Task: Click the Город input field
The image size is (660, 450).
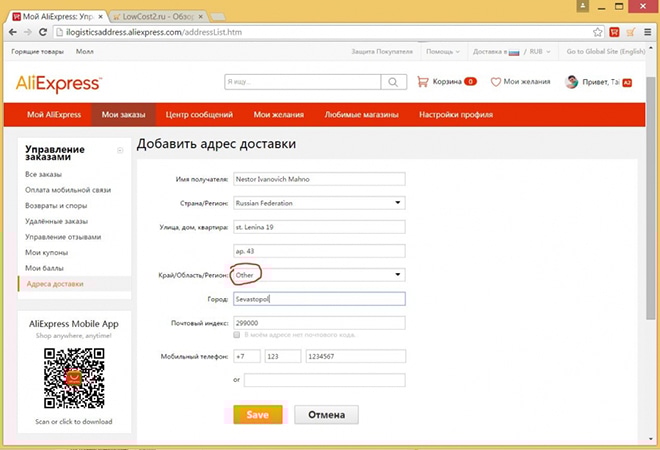Action: pos(317,299)
